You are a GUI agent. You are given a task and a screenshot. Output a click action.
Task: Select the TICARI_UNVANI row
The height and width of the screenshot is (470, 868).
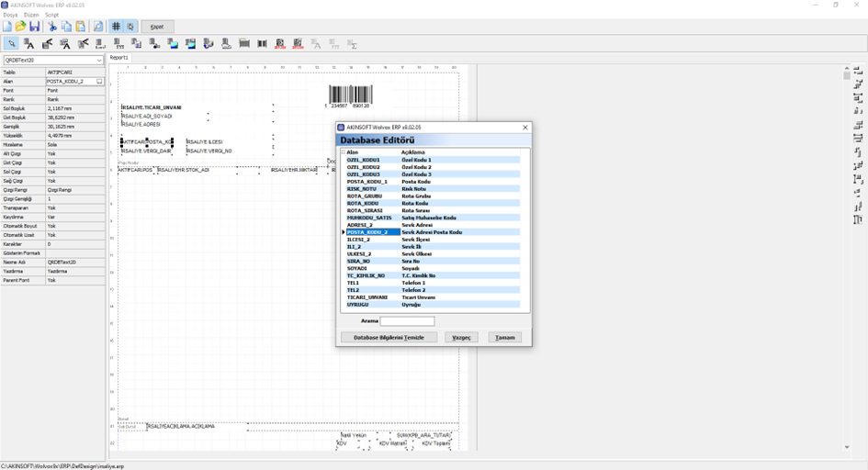pos(433,297)
